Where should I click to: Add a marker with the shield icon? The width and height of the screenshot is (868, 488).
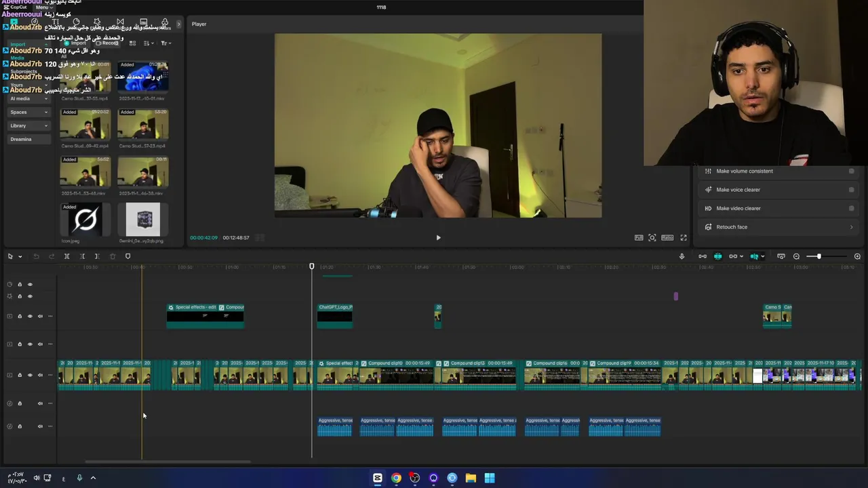(x=127, y=256)
